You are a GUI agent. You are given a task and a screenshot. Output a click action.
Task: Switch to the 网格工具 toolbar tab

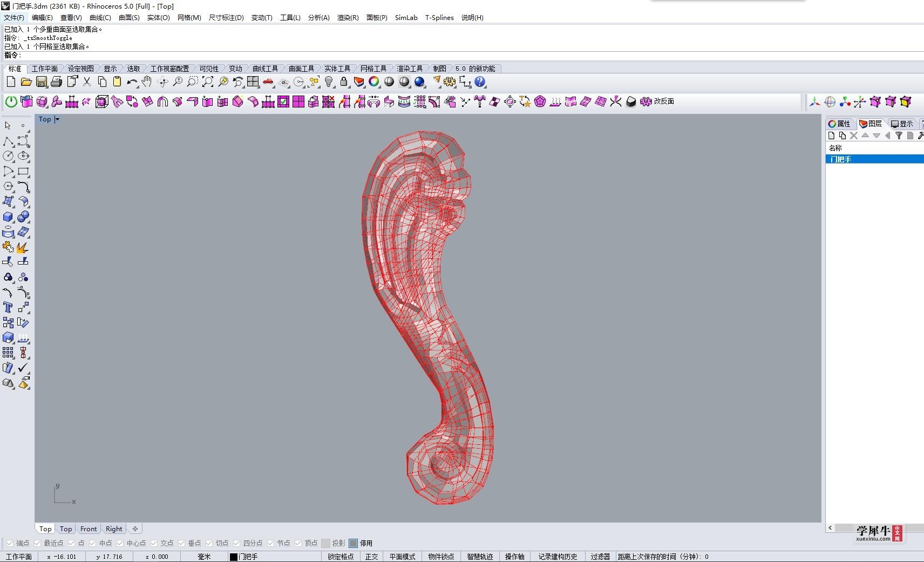[373, 69]
